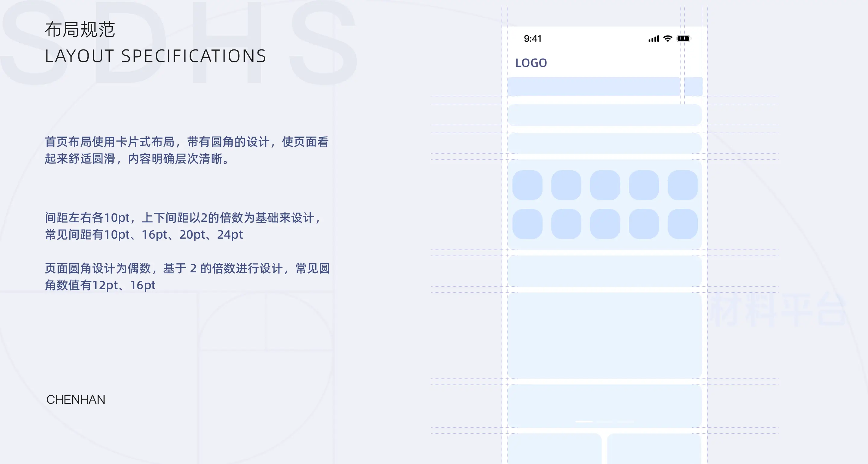This screenshot has height=464, width=868.
Task: Click the LAYOUT SPECIFICATIONS heading
Action: (155, 56)
